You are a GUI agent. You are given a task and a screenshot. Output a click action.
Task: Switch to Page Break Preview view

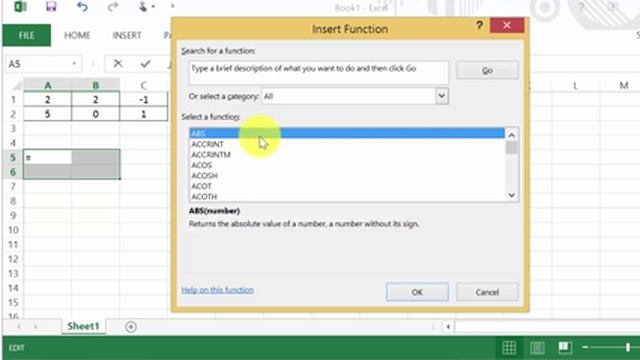coord(565,347)
